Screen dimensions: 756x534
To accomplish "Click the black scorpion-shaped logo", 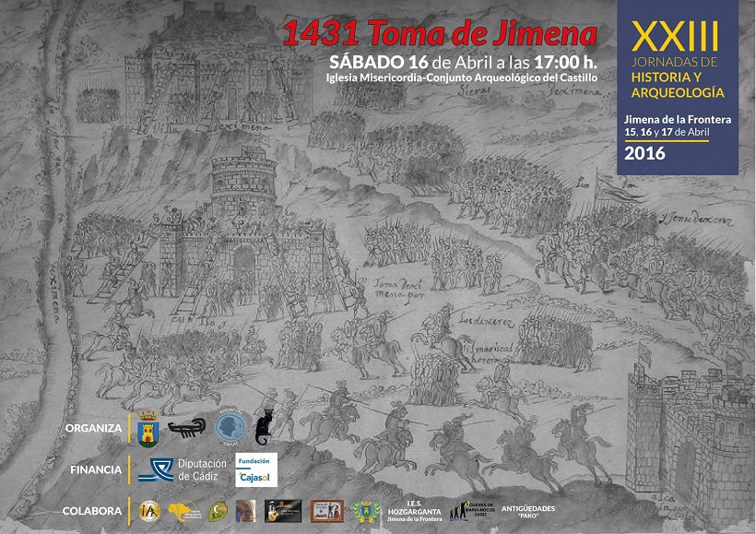I will pyautogui.click(x=187, y=427).
